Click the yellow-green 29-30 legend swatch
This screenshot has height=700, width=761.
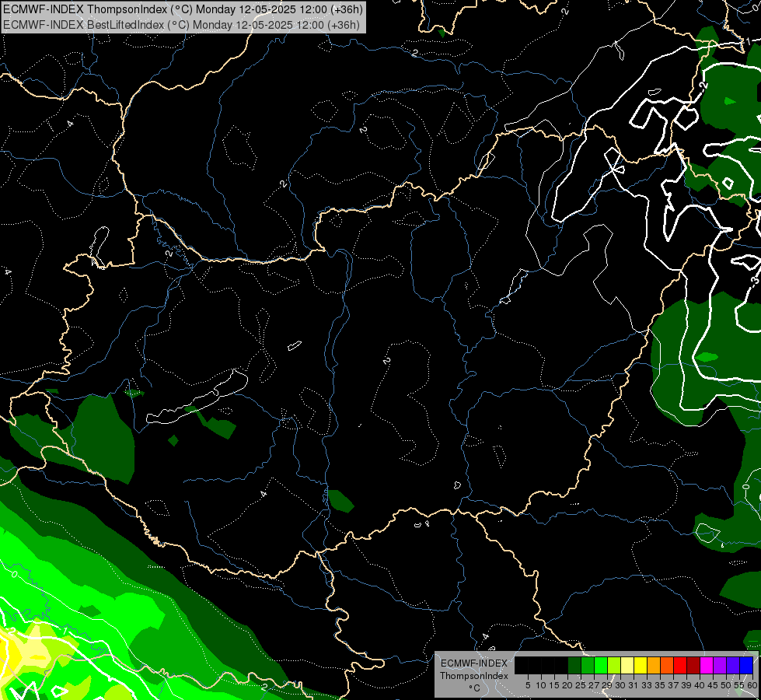614,665
